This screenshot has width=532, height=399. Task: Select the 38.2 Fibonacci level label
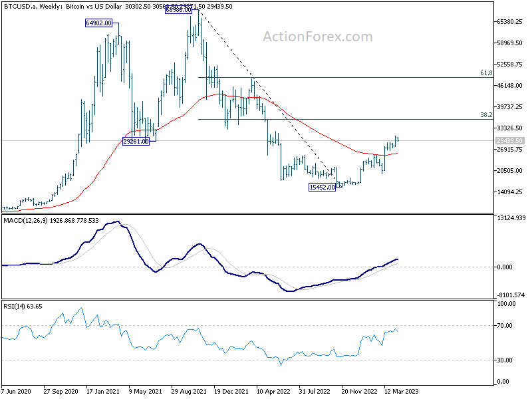(486, 115)
